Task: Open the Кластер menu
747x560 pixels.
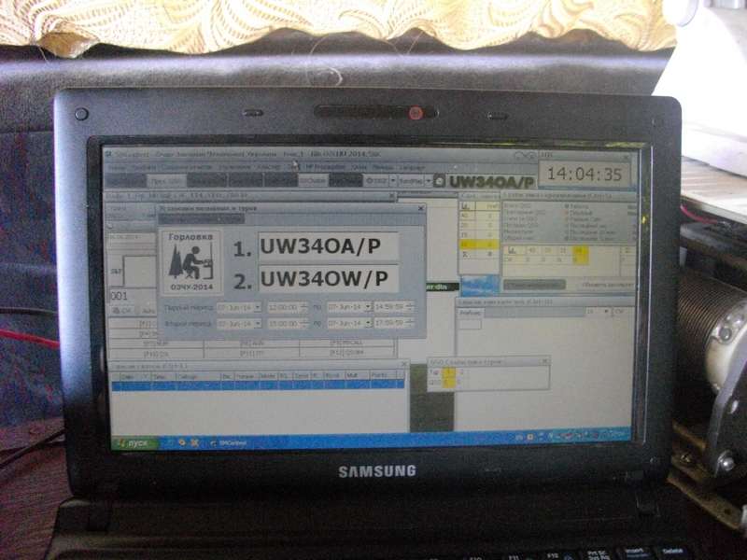Action: (269, 167)
